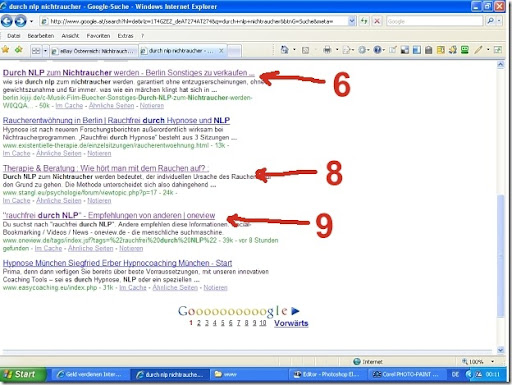The height and width of the screenshot is (385, 512).
Task: Stop loading with the red X button
Action: (x=377, y=21)
